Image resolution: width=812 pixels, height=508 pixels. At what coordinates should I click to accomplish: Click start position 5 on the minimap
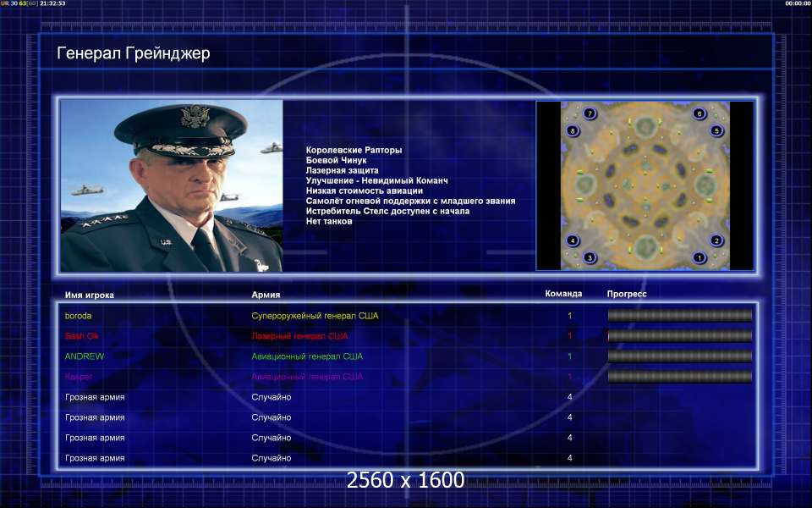coord(716,130)
